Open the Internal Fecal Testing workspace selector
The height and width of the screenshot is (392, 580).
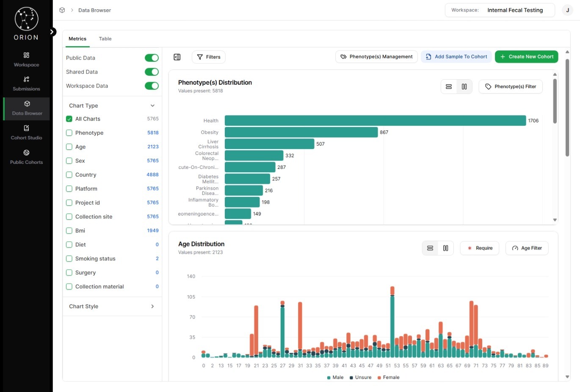(500, 10)
